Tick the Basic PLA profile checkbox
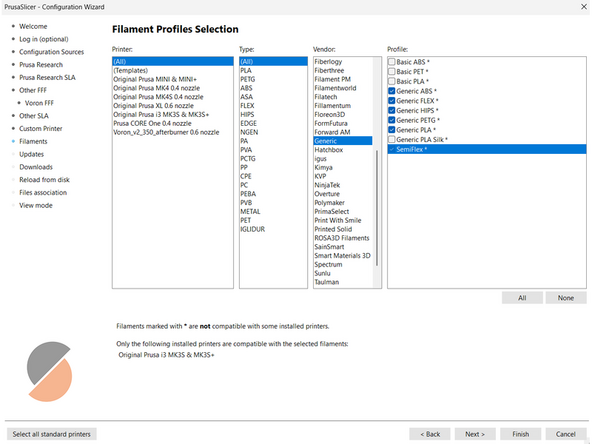 [392, 81]
